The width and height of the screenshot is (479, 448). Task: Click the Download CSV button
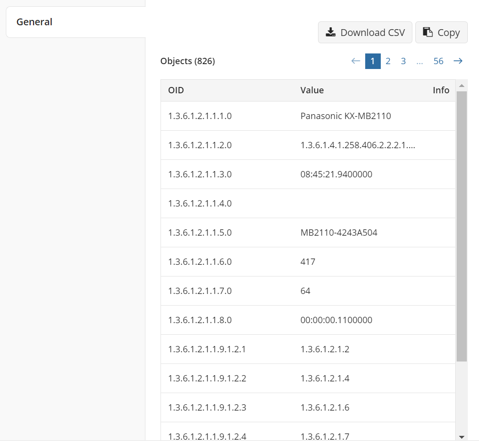click(365, 33)
